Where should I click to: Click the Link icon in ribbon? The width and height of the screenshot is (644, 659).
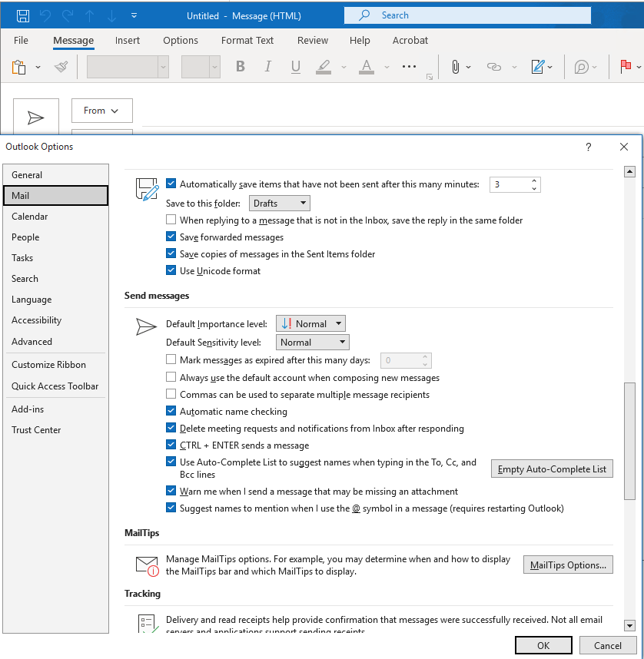coord(494,67)
